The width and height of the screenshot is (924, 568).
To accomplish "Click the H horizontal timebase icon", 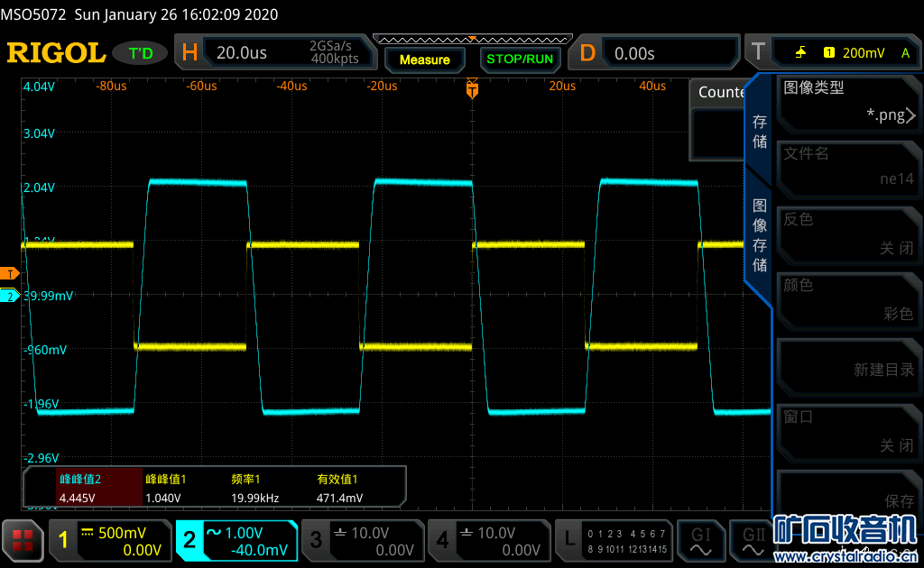I will 189,53.
